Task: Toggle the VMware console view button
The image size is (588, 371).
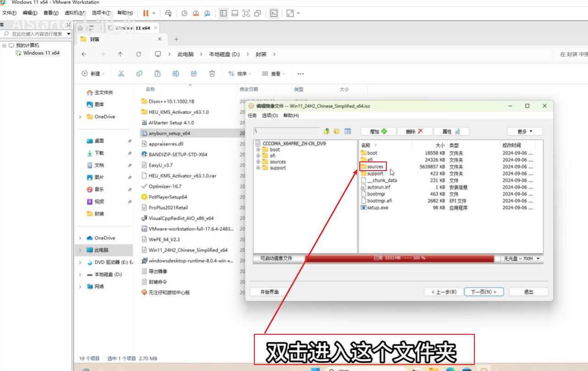Action: point(274,13)
